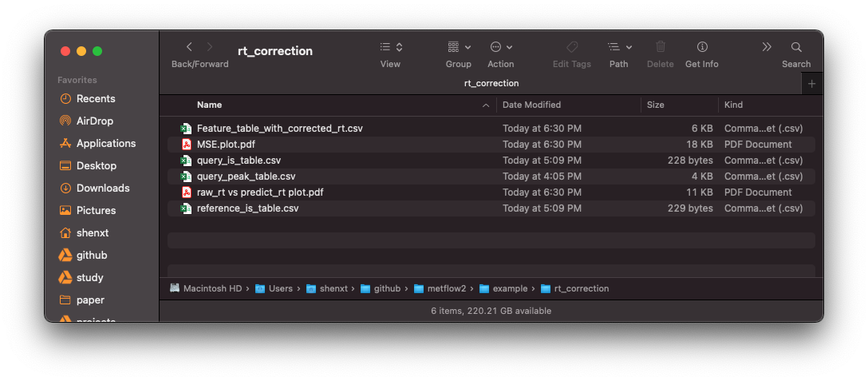Open Downloads in the sidebar
Image resolution: width=868 pixels, height=381 pixels.
click(102, 188)
